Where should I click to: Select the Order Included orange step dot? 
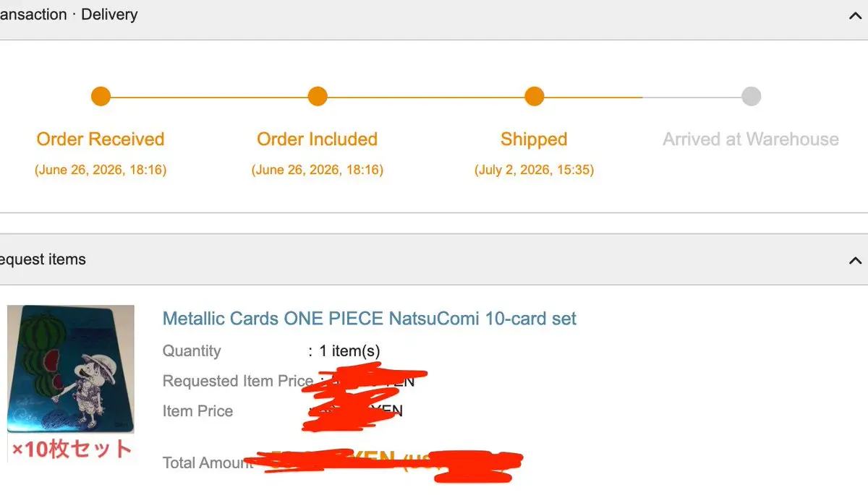pos(318,96)
